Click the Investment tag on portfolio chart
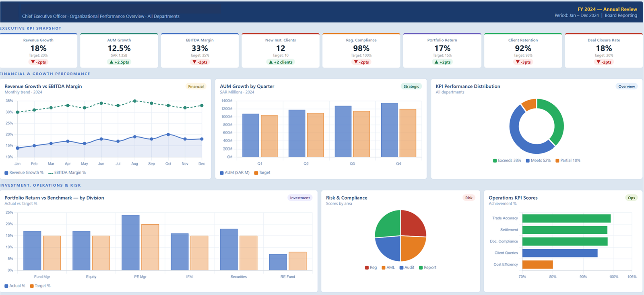 coord(300,198)
